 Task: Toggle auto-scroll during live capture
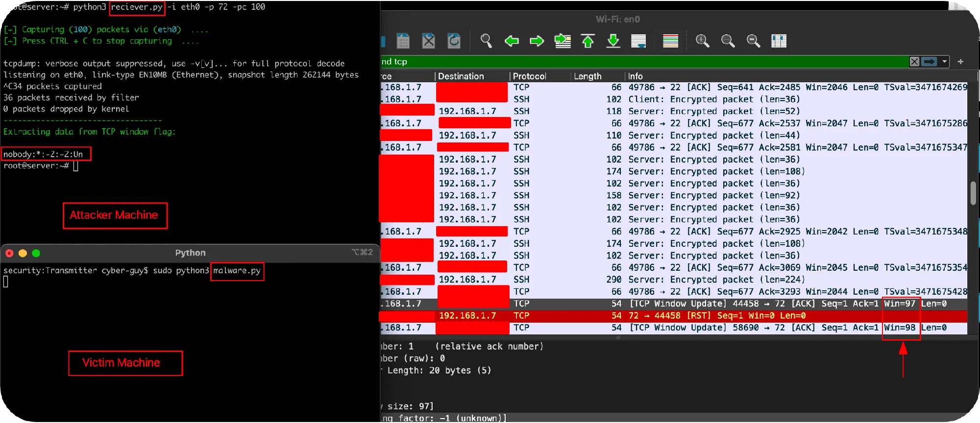(638, 41)
